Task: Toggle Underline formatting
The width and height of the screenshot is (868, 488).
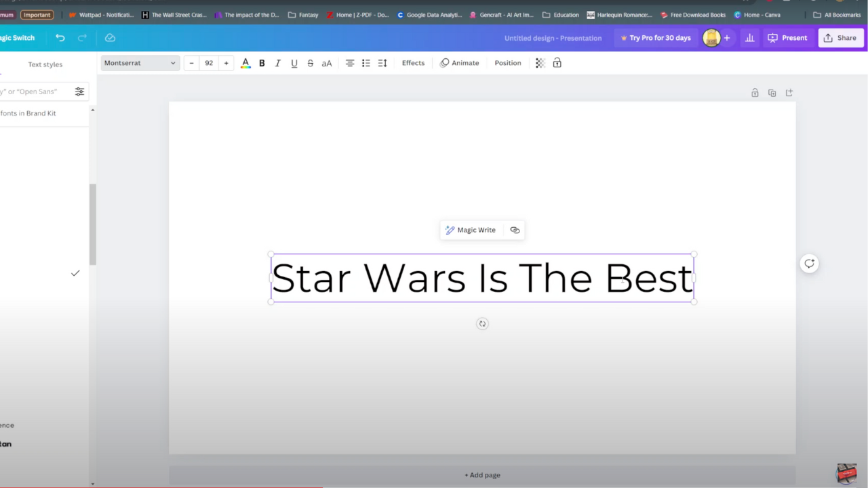Action: point(294,63)
